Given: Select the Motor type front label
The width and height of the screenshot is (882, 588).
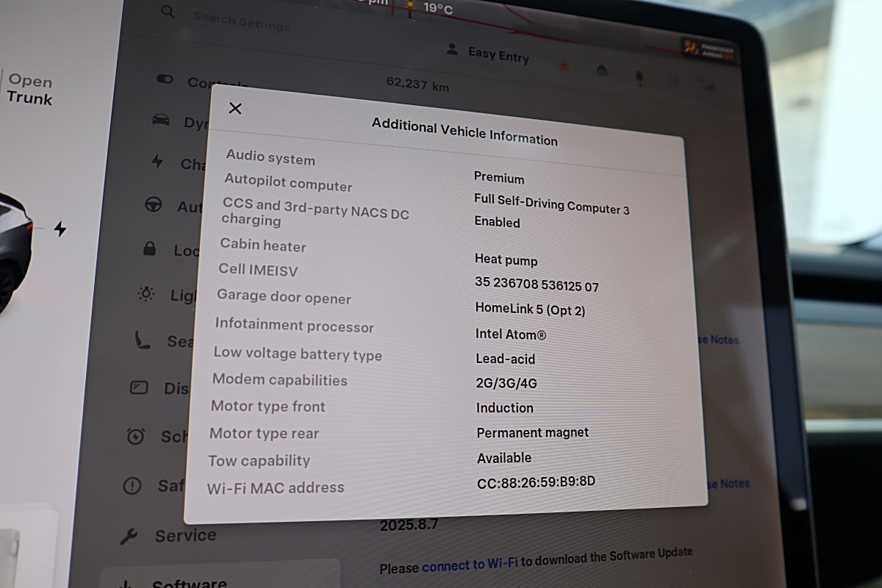Looking at the screenshot, I should click(268, 406).
